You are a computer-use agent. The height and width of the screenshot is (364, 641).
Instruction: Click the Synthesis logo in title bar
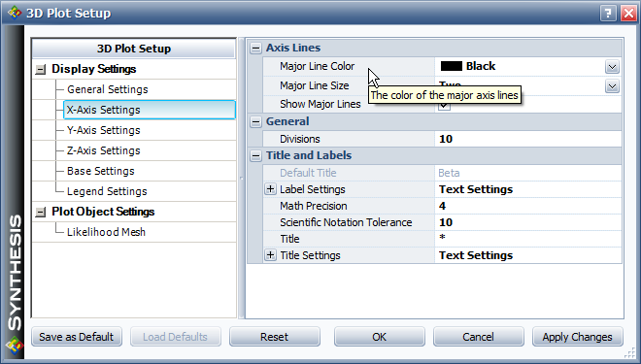[15, 13]
